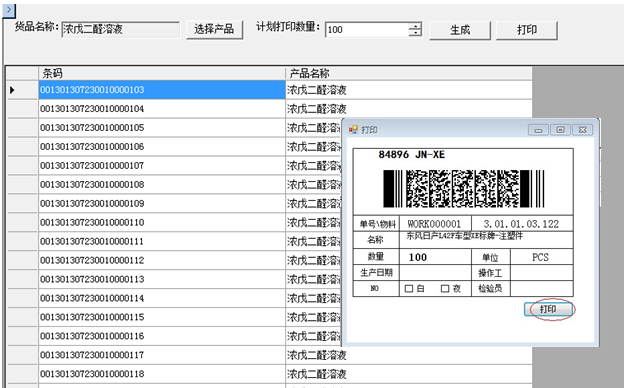Click the 产品名称 column header
The width and height of the screenshot is (624, 388).
[x=409, y=73]
